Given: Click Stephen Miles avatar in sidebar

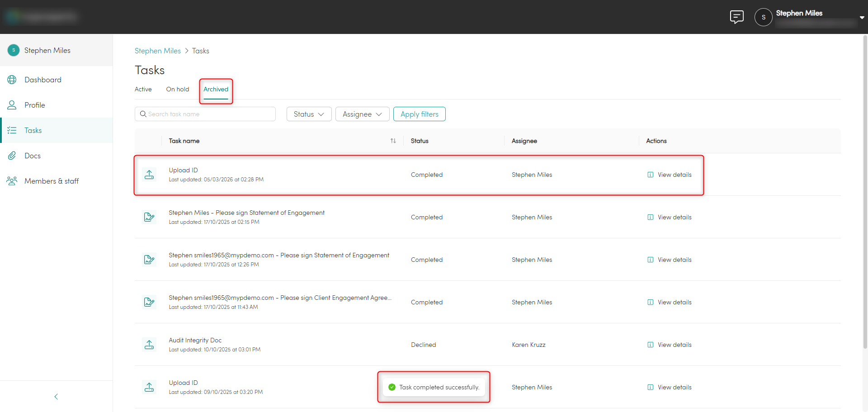Looking at the screenshot, I should tap(14, 50).
